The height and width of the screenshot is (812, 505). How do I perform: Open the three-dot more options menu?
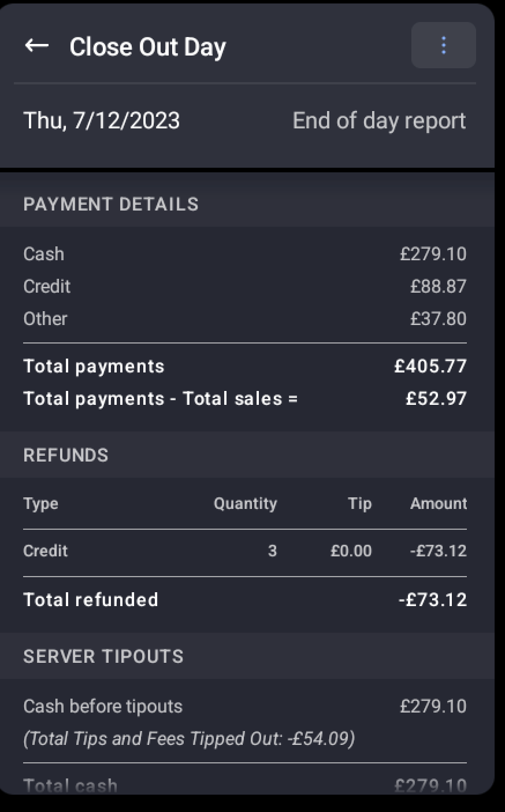tap(443, 46)
